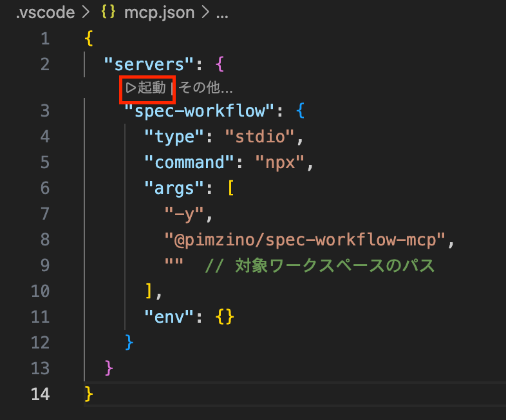Viewport: 506px width, 420px height.
Task: Open the その他... code lens options
Action: coord(205,88)
